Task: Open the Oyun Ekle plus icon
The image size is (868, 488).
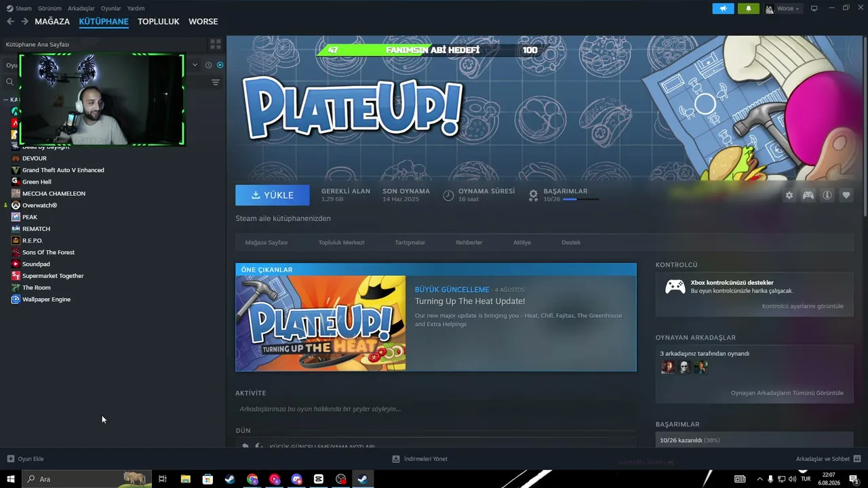Action: 10,459
